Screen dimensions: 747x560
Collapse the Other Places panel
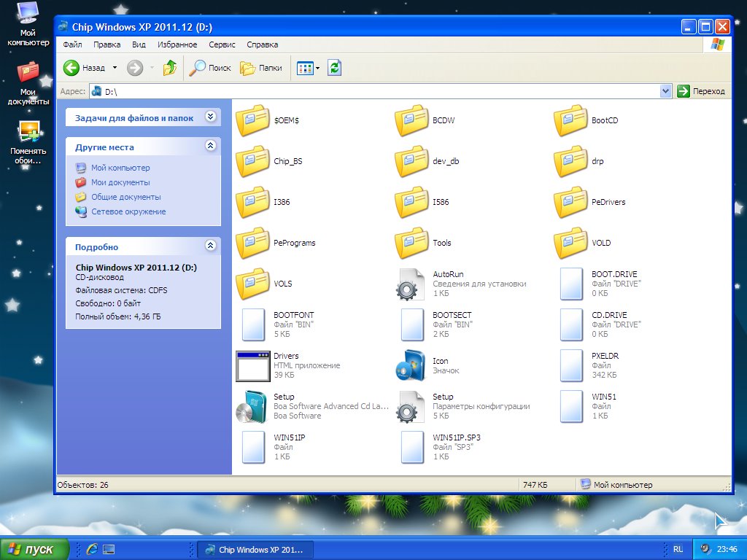211,147
